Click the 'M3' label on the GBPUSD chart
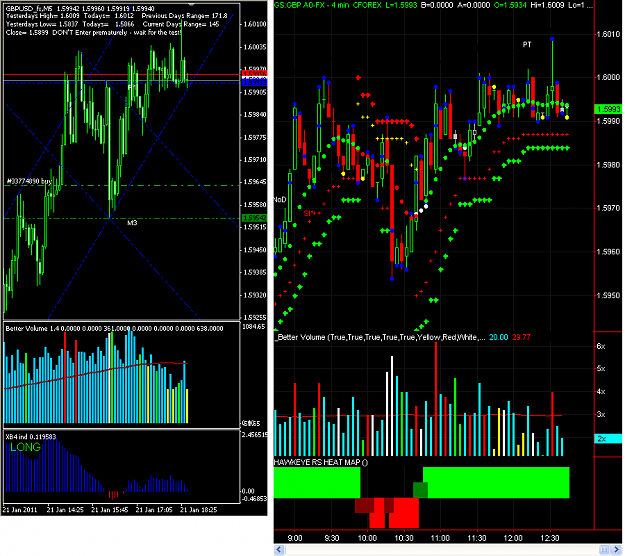The height and width of the screenshot is (556, 625). [x=132, y=223]
